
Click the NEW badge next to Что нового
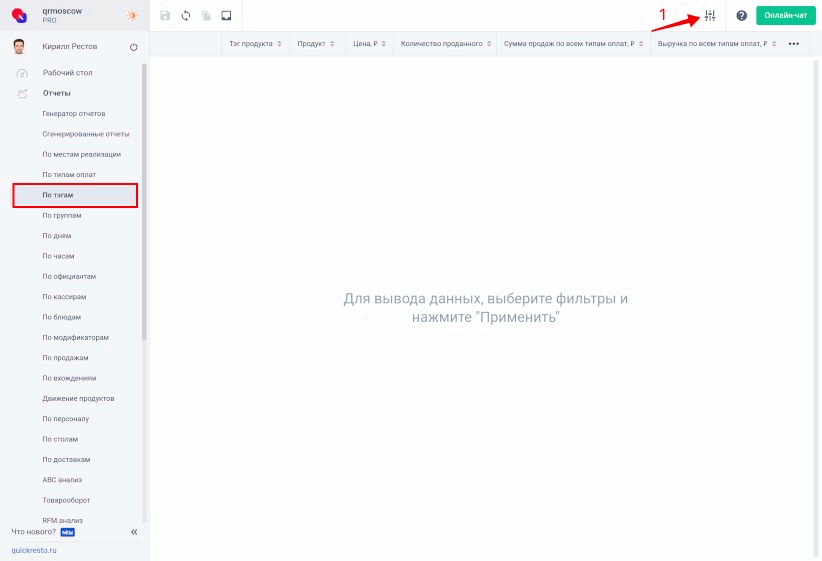[68, 533]
